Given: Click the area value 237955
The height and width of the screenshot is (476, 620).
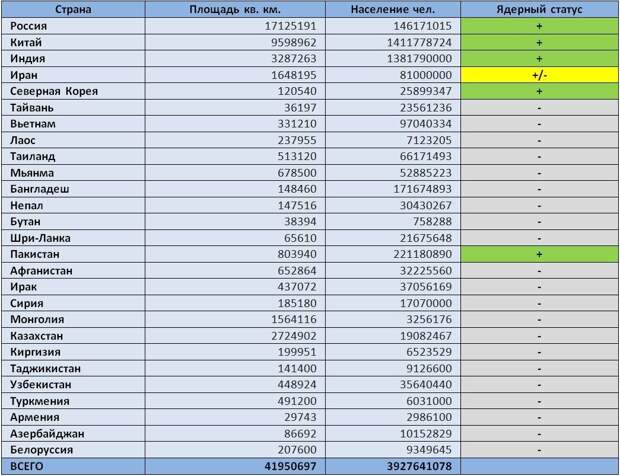Looking at the screenshot, I should (297, 140).
